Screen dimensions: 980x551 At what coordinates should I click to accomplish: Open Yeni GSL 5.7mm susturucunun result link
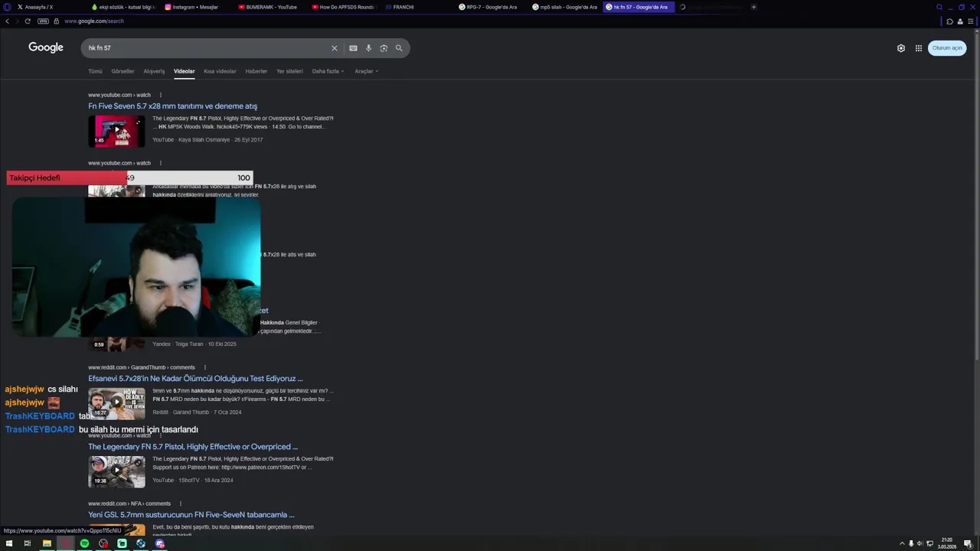click(x=191, y=514)
